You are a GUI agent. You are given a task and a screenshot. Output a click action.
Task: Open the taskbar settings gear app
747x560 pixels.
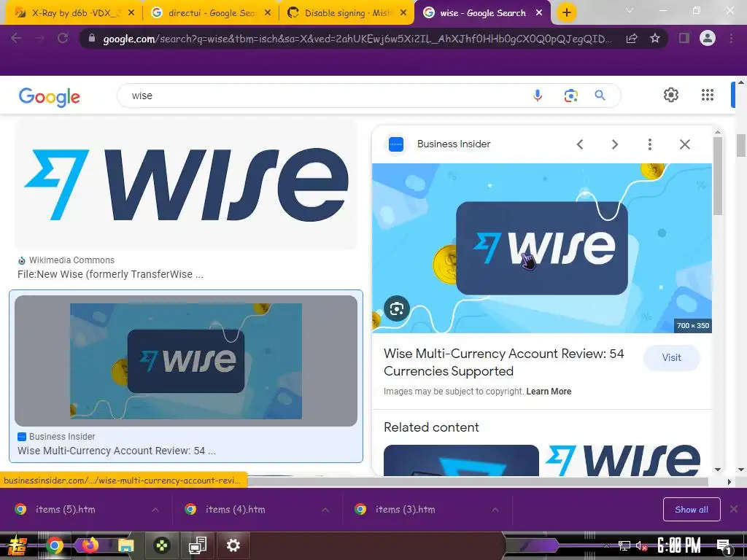click(x=233, y=545)
